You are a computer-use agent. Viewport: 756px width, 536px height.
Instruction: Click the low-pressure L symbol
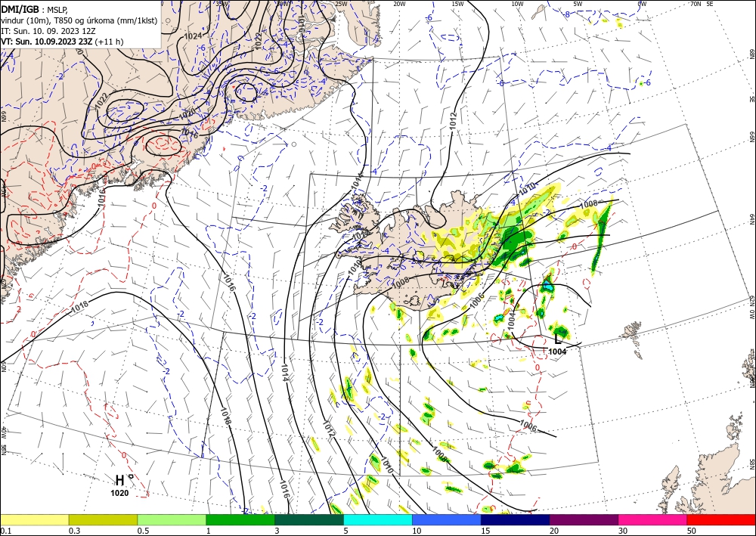[x=557, y=339]
